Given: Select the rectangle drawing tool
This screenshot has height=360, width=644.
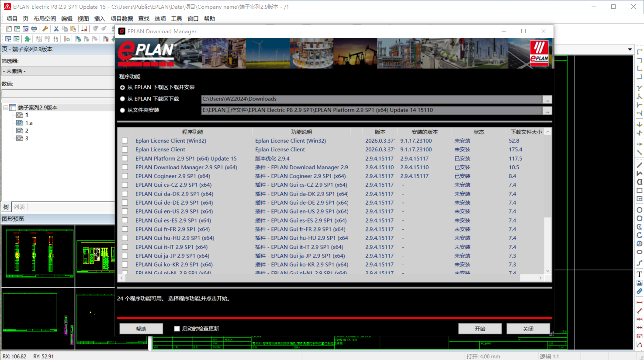Looking at the screenshot, I should (639, 190).
